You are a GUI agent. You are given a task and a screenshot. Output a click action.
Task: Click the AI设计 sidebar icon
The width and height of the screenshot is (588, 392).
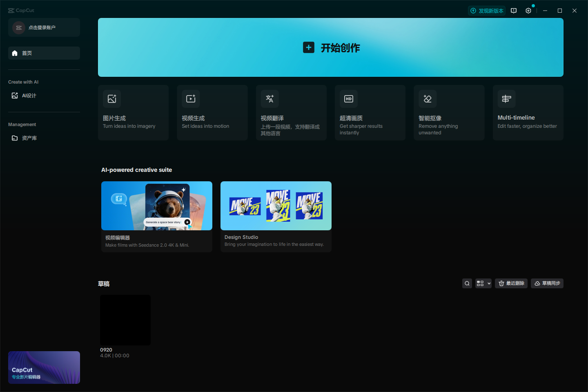(x=15, y=96)
